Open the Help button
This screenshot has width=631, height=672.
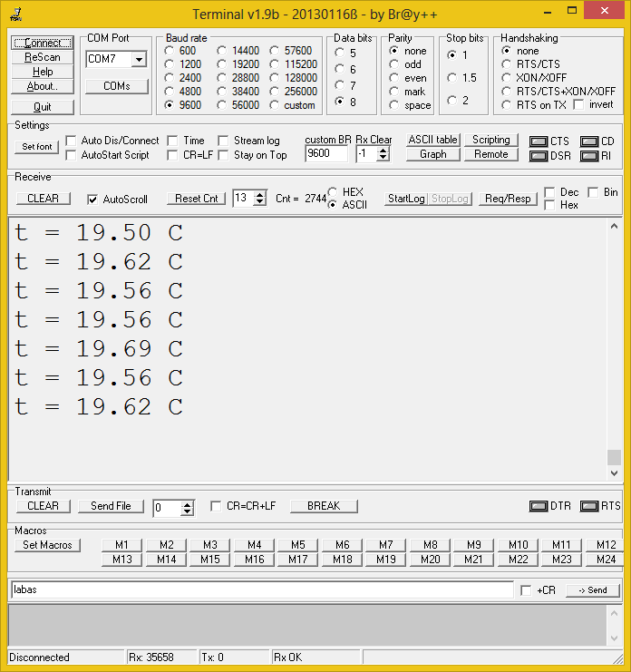click(43, 72)
